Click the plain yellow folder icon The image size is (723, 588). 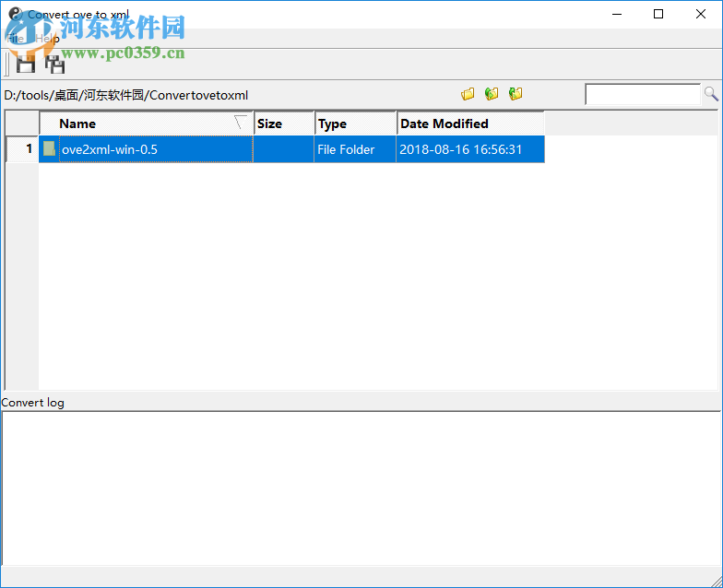(x=468, y=94)
